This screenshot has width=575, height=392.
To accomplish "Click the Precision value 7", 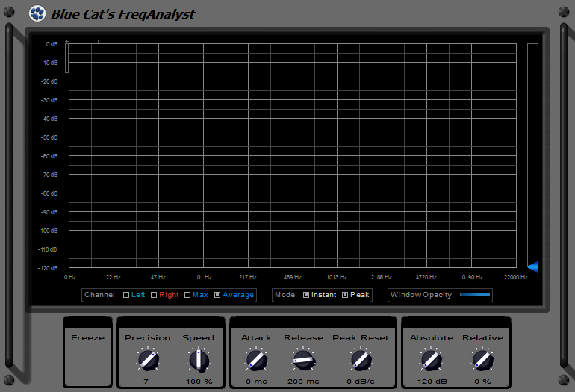I will click(146, 382).
